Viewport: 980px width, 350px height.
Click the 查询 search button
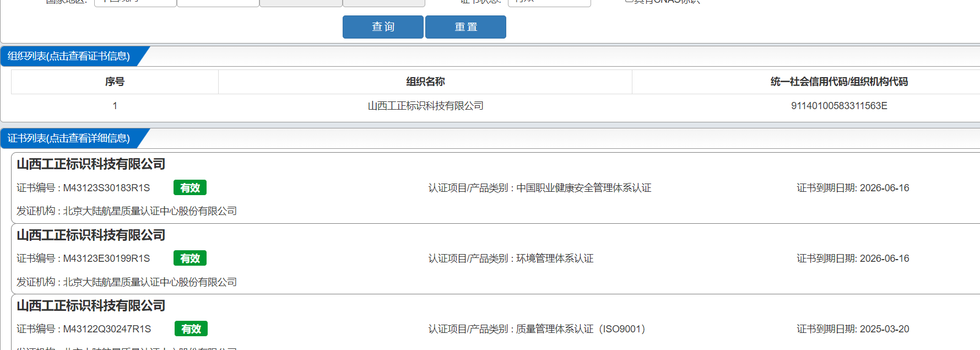(x=383, y=27)
